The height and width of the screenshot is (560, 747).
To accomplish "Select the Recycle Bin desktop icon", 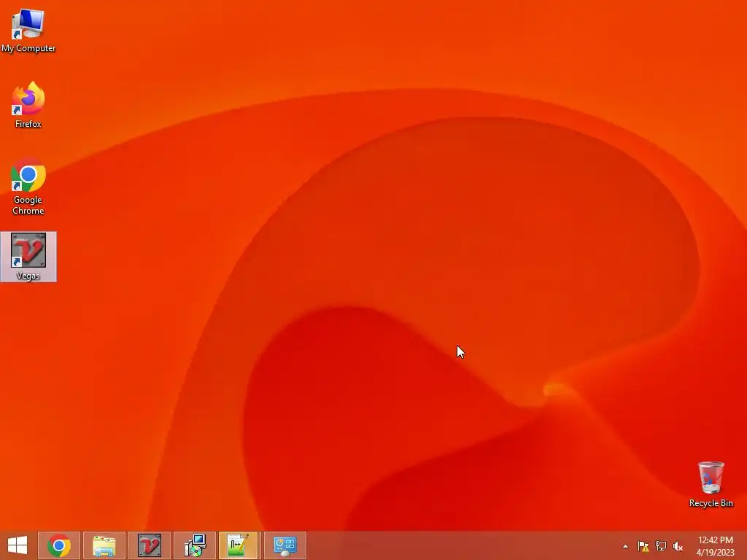I will (x=711, y=484).
